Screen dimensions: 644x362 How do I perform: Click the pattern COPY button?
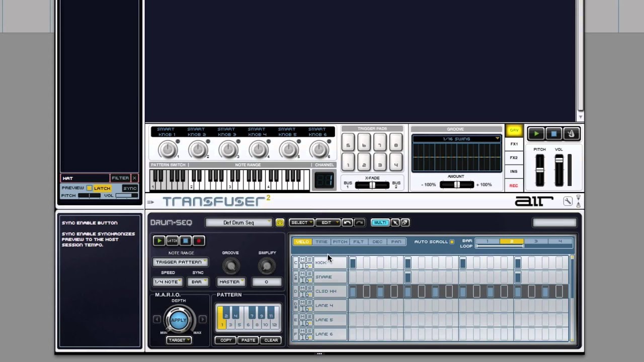tap(226, 340)
